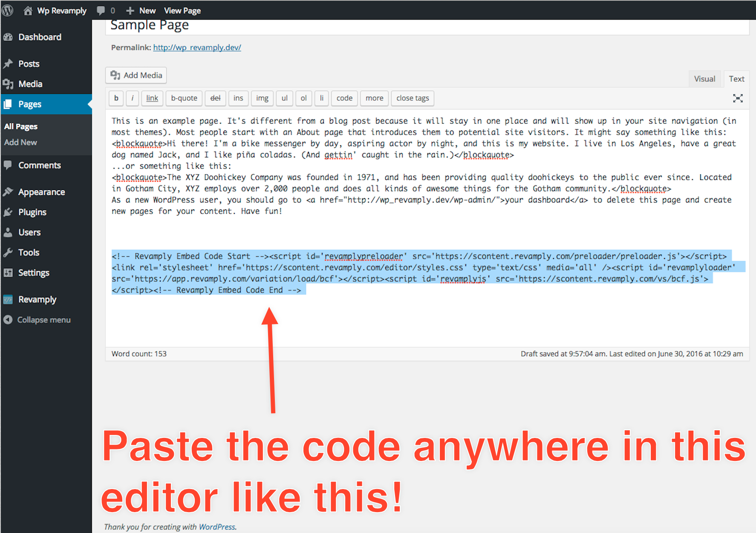
Task: Click the Media library icon in sidebar
Action: (x=8, y=84)
